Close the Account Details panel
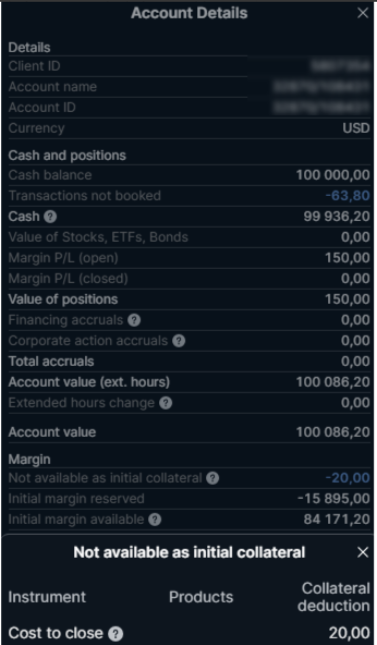Viewport: 377px width, 645px height. coord(363,13)
